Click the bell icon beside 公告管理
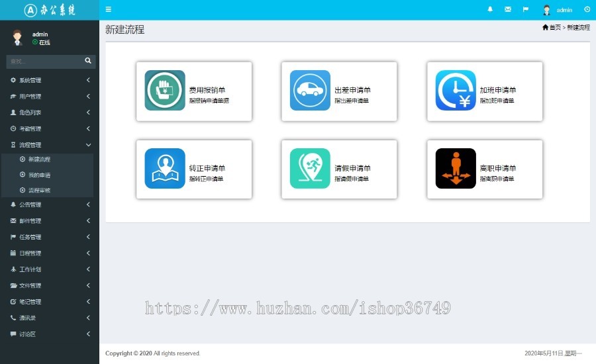The height and width of the screenshot is (364, 596). (13, 205)
